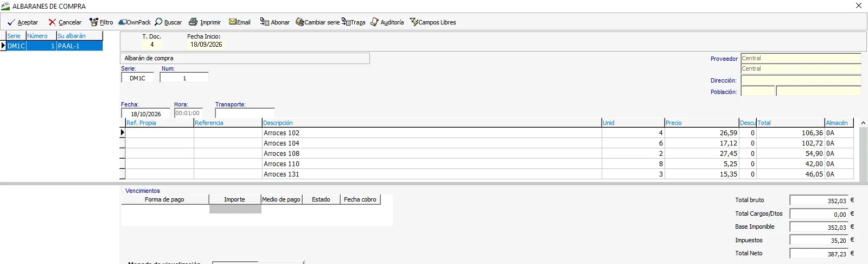The width and height of the screenshot is (868, 264).
Task: Click the application logo icon in title bar
Action: [5, 6]
